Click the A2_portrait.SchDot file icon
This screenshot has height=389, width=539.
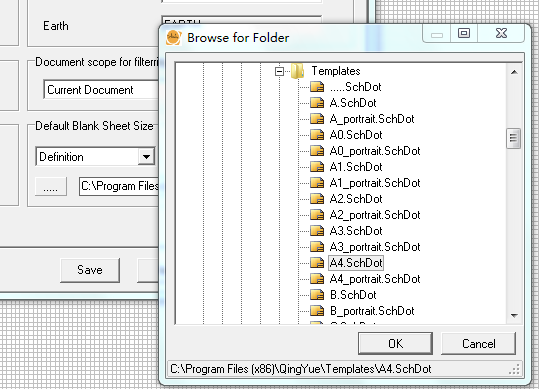317,215
